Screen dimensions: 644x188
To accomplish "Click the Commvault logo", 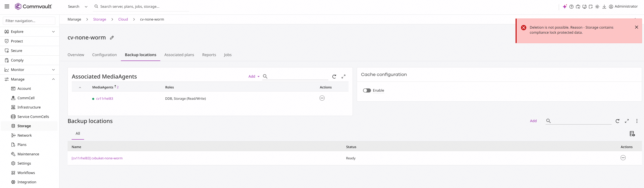I will click(33, 7).
